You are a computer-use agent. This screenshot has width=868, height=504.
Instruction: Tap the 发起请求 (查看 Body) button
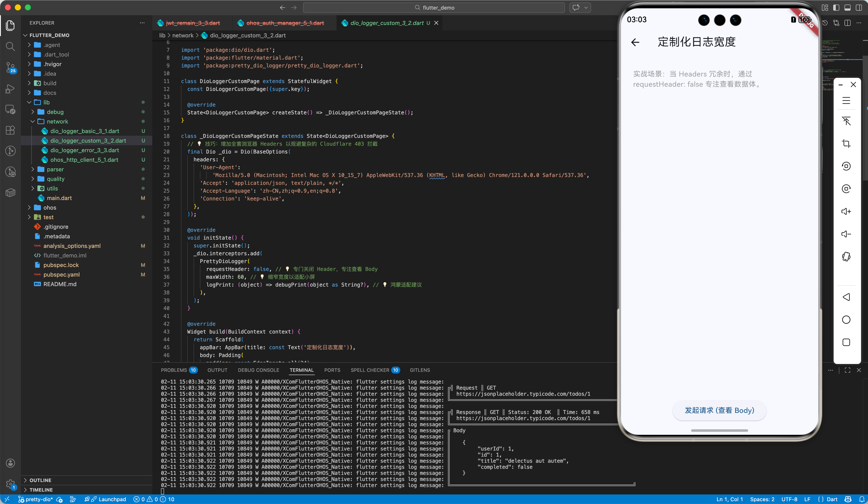(x=719, y=410)
